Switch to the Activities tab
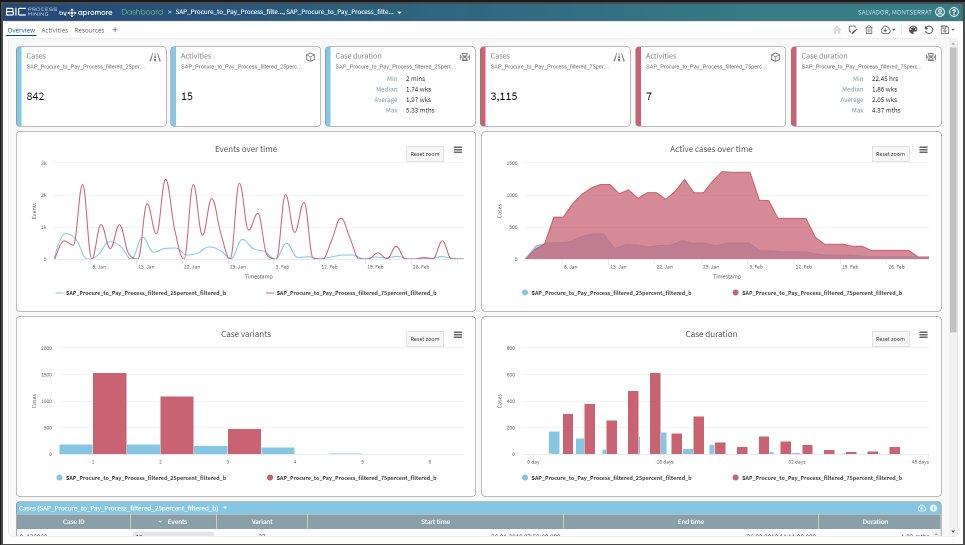The width and height of the screenshot is (965, 545). pos(55,30)
